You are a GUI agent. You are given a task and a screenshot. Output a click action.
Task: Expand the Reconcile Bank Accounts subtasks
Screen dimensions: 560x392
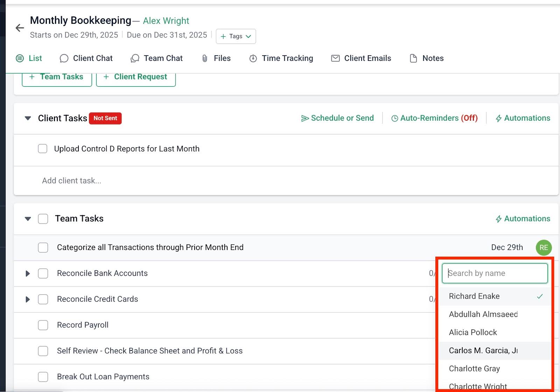(x=28, y=273)
